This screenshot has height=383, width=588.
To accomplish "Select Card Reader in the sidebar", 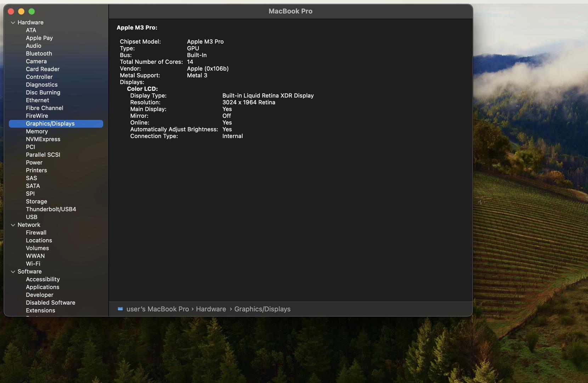I will click(x=43, y=69).
